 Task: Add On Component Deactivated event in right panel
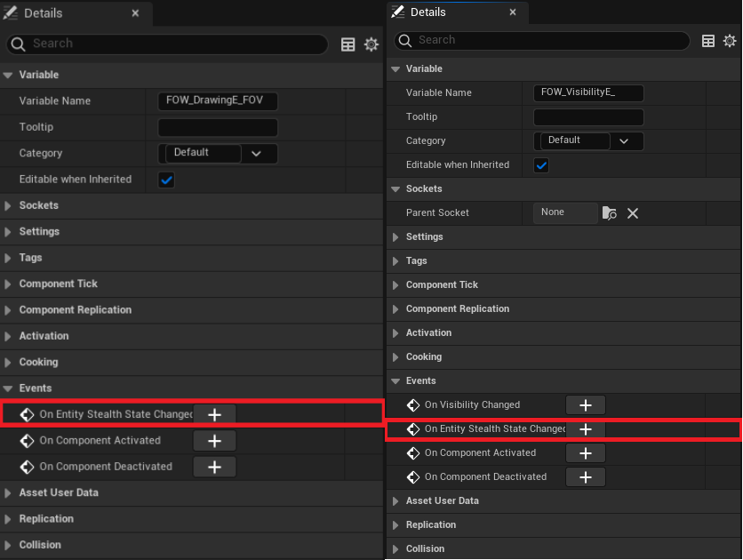tap(586, 477)
